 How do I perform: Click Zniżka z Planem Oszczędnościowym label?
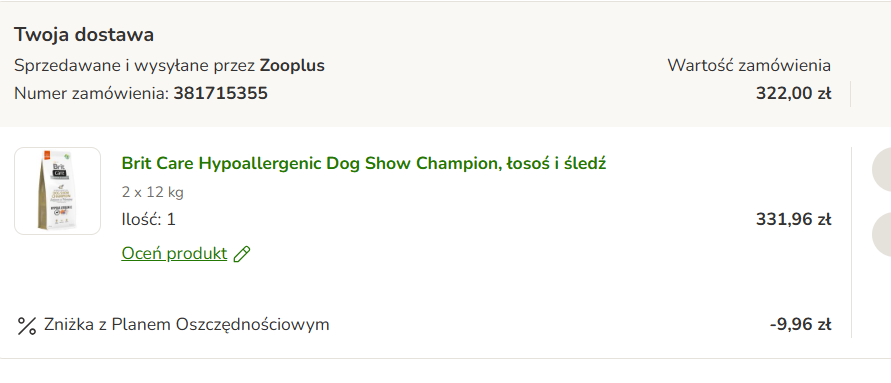186,325
